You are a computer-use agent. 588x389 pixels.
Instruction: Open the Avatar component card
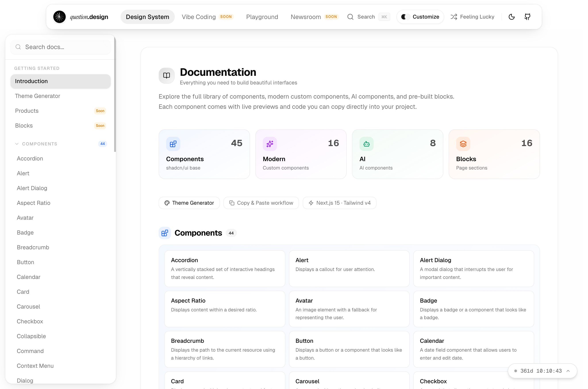tap(349, 309)
